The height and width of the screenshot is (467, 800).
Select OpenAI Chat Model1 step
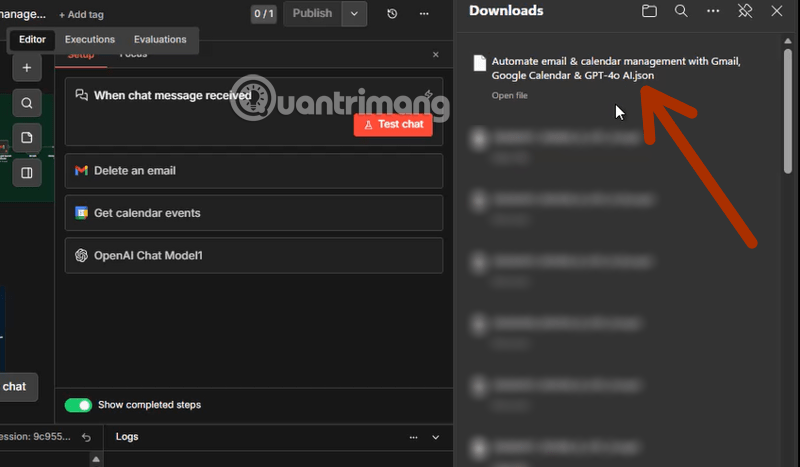coord(254,255)
